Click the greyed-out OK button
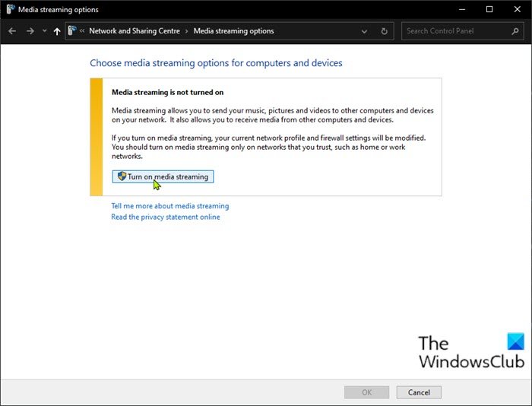The height and width of the screenshot is (406, 532). 366,392
